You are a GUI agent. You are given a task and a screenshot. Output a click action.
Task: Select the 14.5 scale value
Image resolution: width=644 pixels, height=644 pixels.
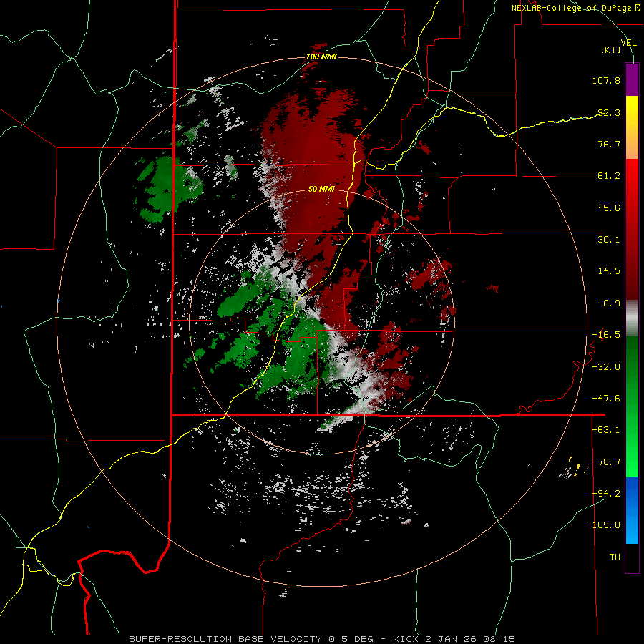pyautogui.click(x=609, y=271)
